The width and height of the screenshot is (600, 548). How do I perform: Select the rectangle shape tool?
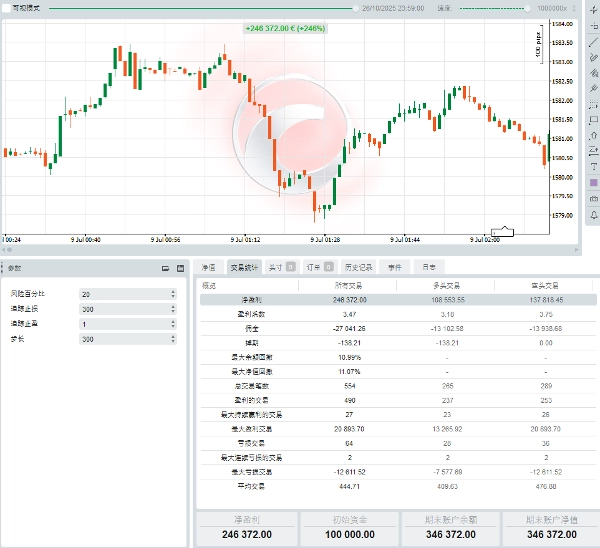(x=593, y=120)
